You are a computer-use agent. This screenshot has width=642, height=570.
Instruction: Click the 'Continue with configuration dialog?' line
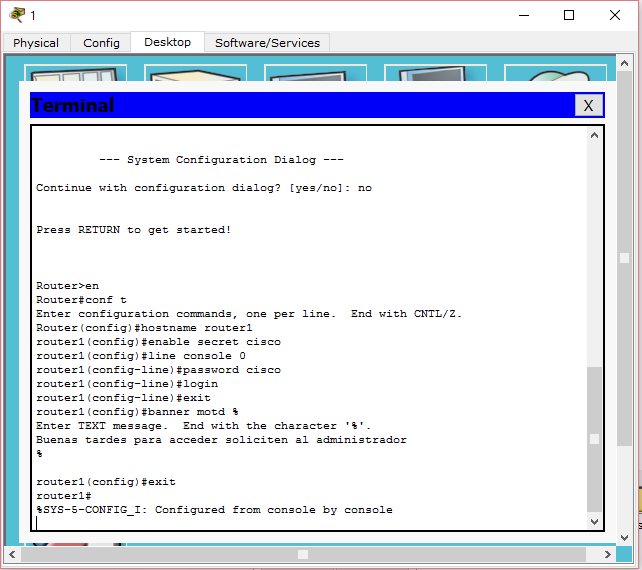pos(204,188)
